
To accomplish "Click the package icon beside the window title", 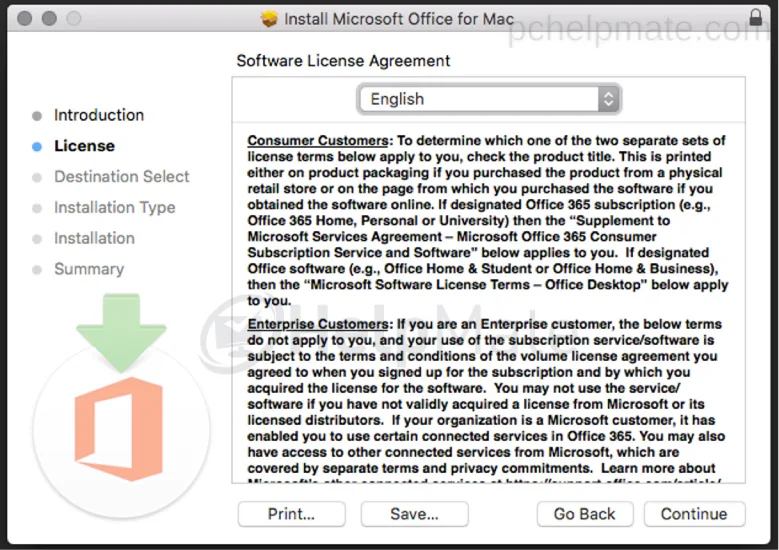I will click(x=269, y=19).
